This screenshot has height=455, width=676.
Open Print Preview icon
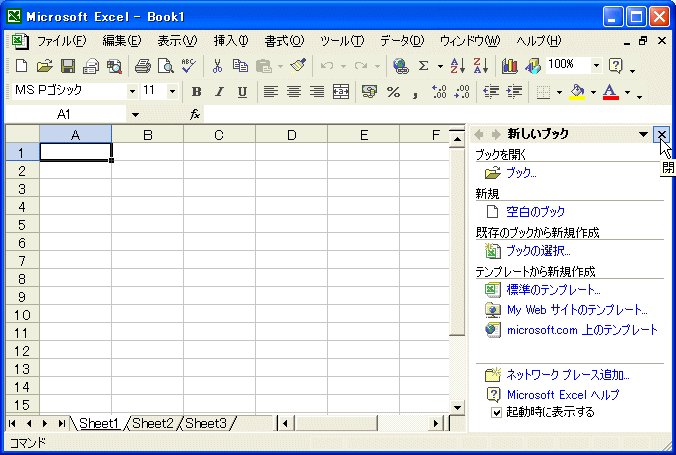166,66
